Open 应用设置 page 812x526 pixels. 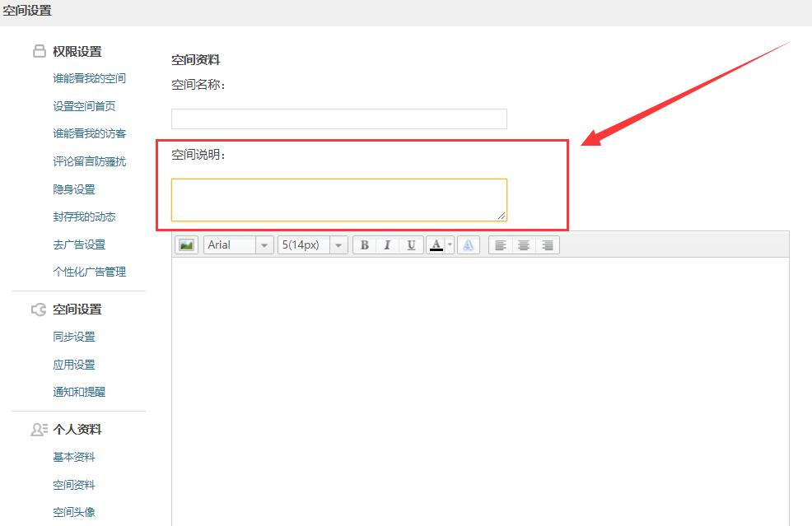pos(73,365)
